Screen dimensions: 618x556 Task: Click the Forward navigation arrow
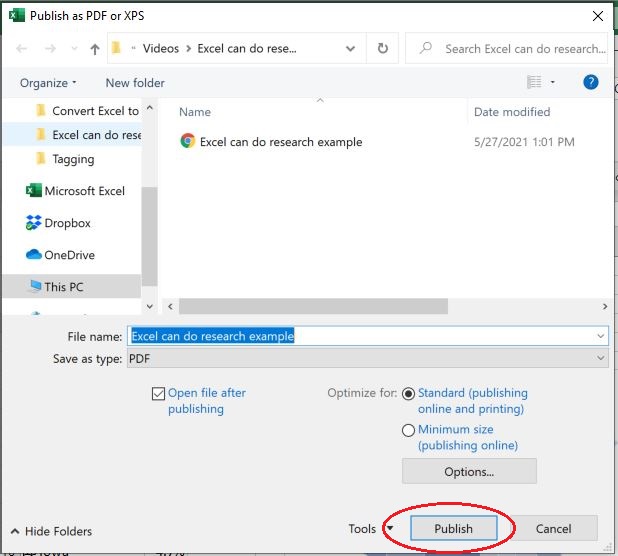50,48
